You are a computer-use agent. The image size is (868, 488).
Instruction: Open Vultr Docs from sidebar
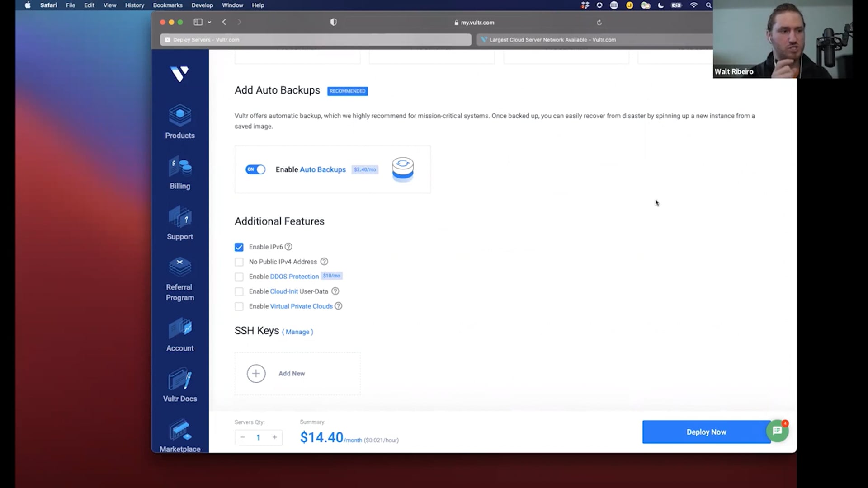click(x=180, y=380)
